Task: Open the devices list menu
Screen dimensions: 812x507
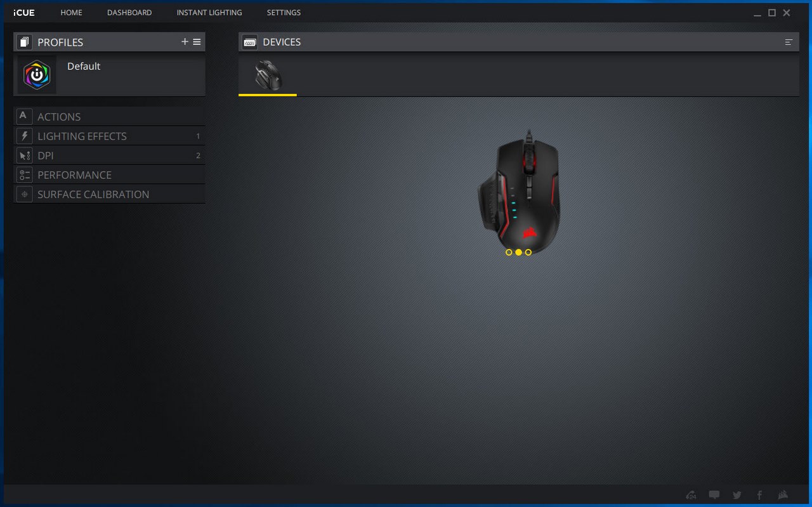Action: (x=789, y=42)
